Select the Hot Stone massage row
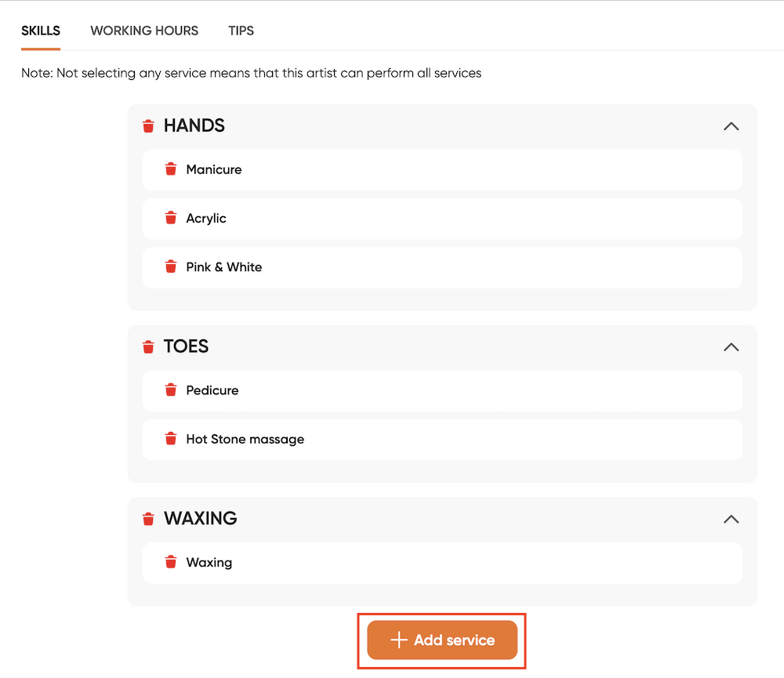Image resolution: width=784 pixels, height=678 pixels. [x=442, y=440]
